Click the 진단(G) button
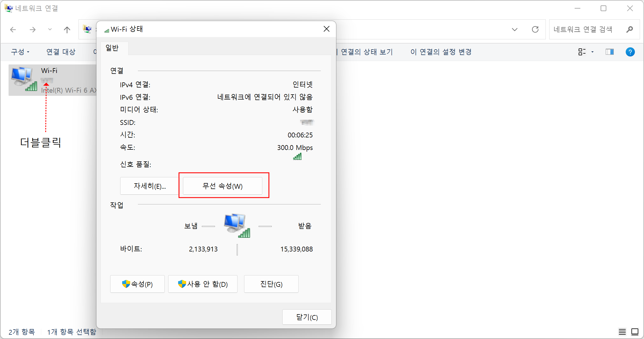 271,284
